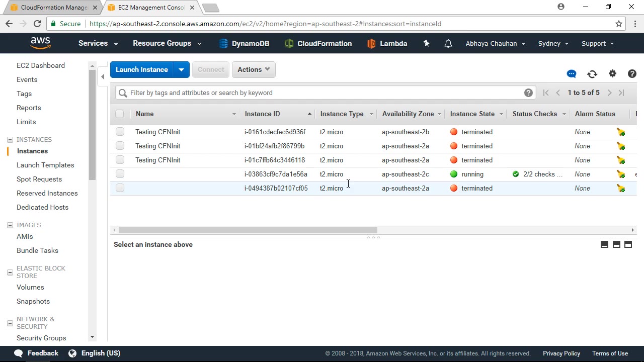Click the instance filter search field
This screenshot has height=362, width=644.
coord(325,93)
